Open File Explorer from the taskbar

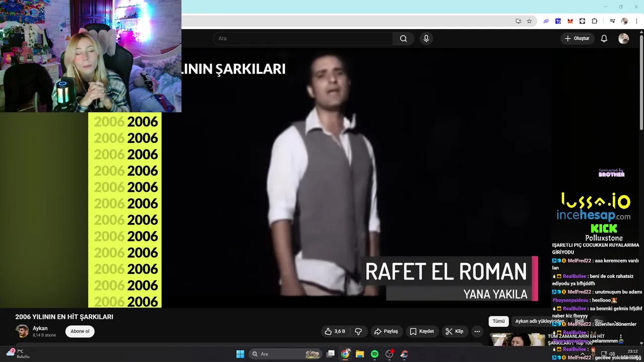click(360, 354)
